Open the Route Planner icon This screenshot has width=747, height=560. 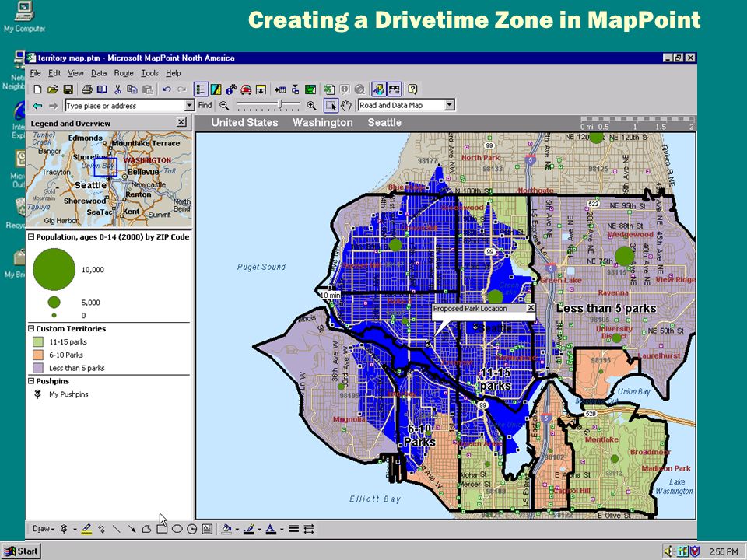click(216, 89)
